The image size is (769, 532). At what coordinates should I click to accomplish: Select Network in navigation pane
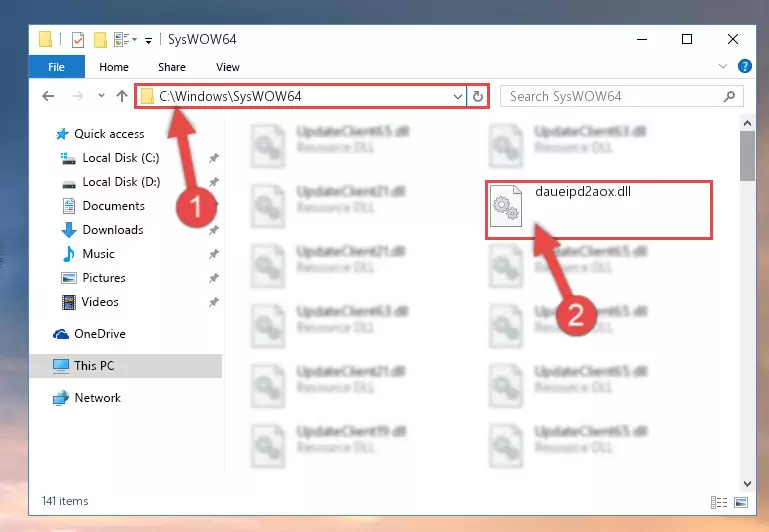click(x=97, y=398)
